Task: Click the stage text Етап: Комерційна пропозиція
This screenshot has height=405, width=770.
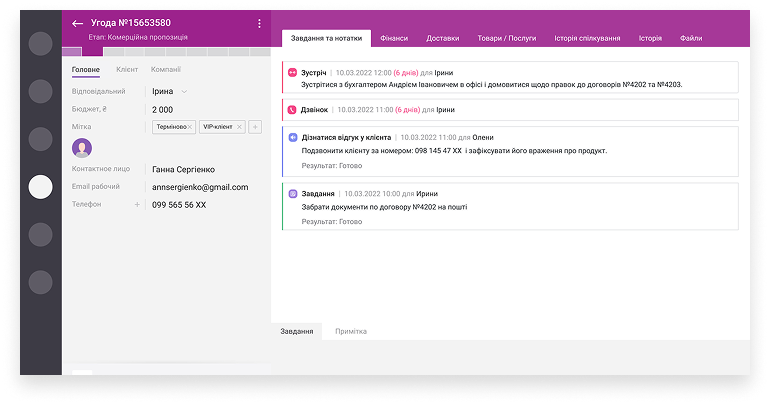Action: pyautogui.click(x=138, y=37)
